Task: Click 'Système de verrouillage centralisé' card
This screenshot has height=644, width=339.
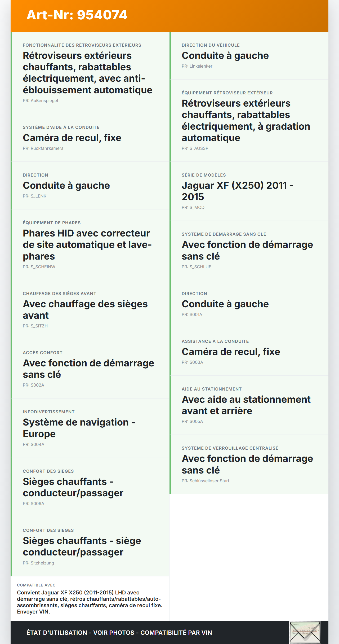Action: pos(249,464)
